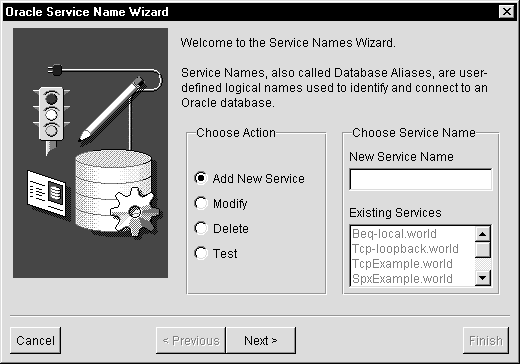
Task: Click the document card illustration
Action: [x=47, y=193]
